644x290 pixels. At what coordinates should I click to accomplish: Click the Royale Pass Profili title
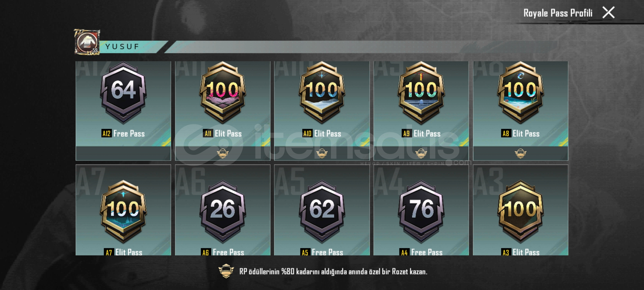click(x=558, y=13)
